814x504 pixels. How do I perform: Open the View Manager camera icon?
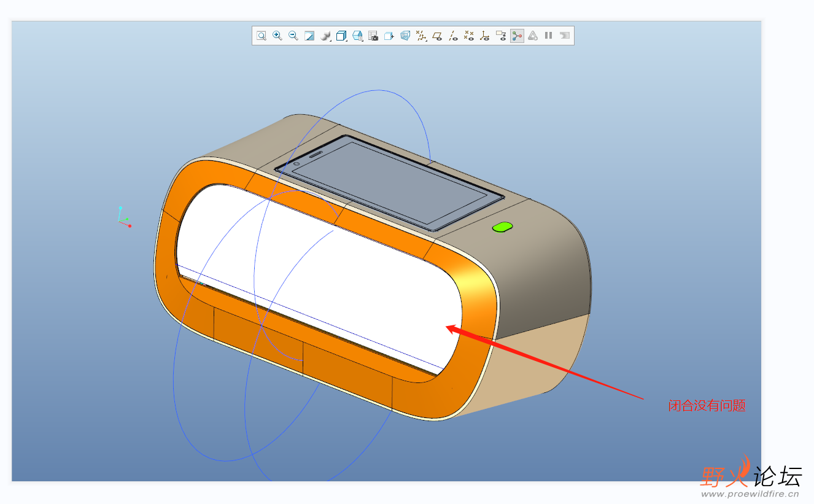coord(373,36)
